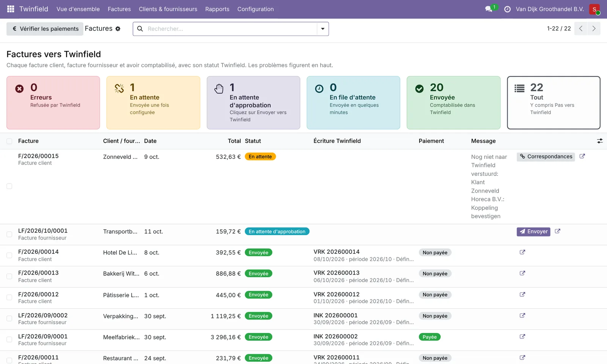Filter by the Envoyée card
Screen dimensions: 607x364
[453, 103]
